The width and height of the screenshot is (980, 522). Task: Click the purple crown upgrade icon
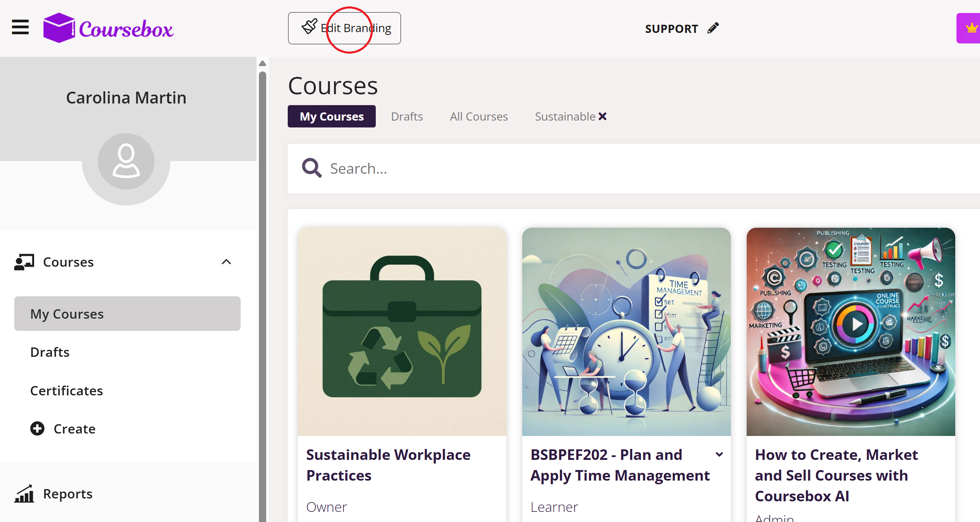point(971,28)
